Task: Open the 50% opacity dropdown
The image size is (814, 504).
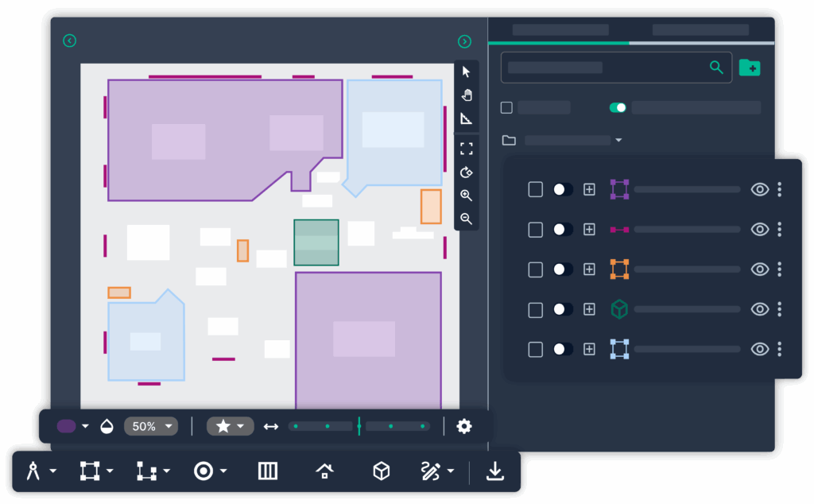Action: (151, 426)
